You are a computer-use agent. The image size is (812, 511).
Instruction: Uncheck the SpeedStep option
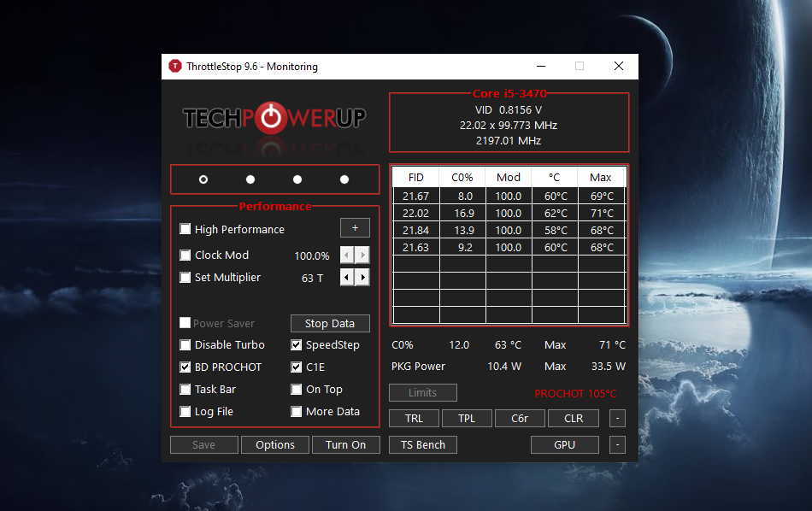[297, 345]
